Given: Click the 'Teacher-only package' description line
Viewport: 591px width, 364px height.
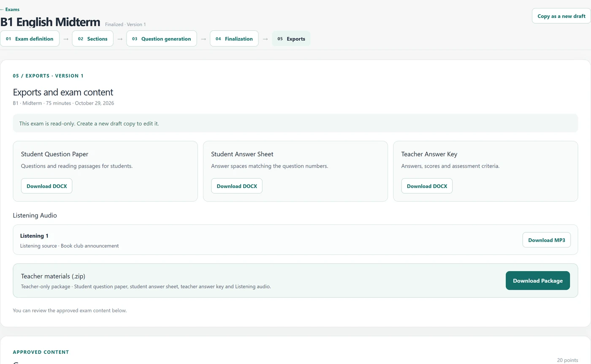Looking at the screenshot, I should click(146, 286).
